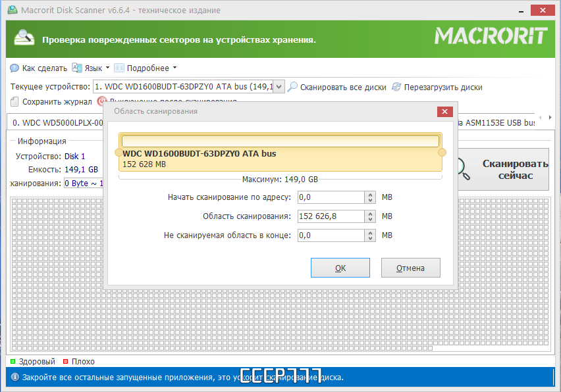The image size is (561, 392).
Task: Click the Начать сканирование по адресу field
Action: (331, 197)
